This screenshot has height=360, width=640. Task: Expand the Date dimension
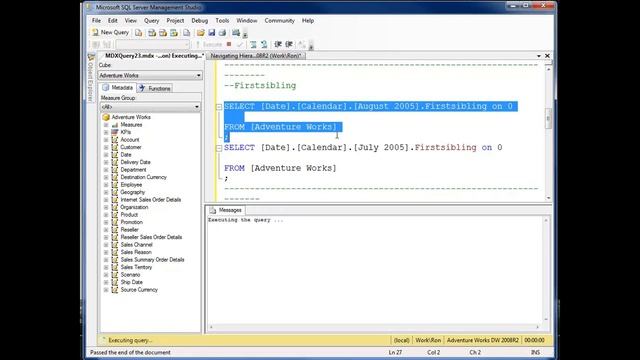106,155
